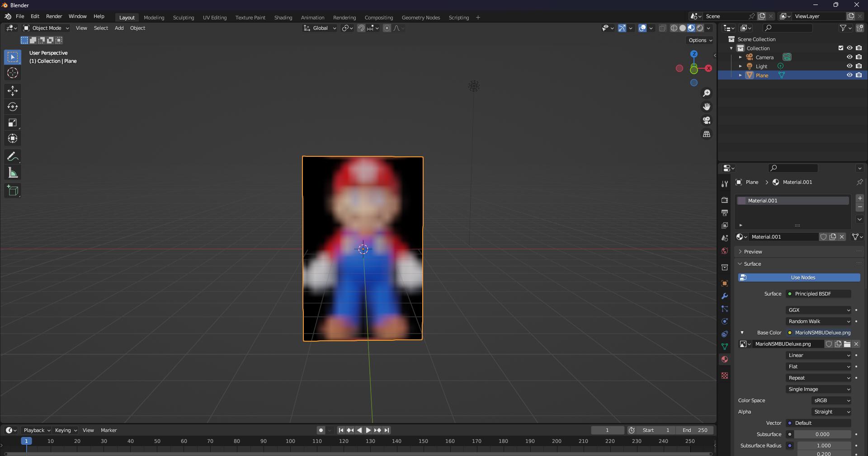Open the Options dropdown in viewport

pos(700,40)
